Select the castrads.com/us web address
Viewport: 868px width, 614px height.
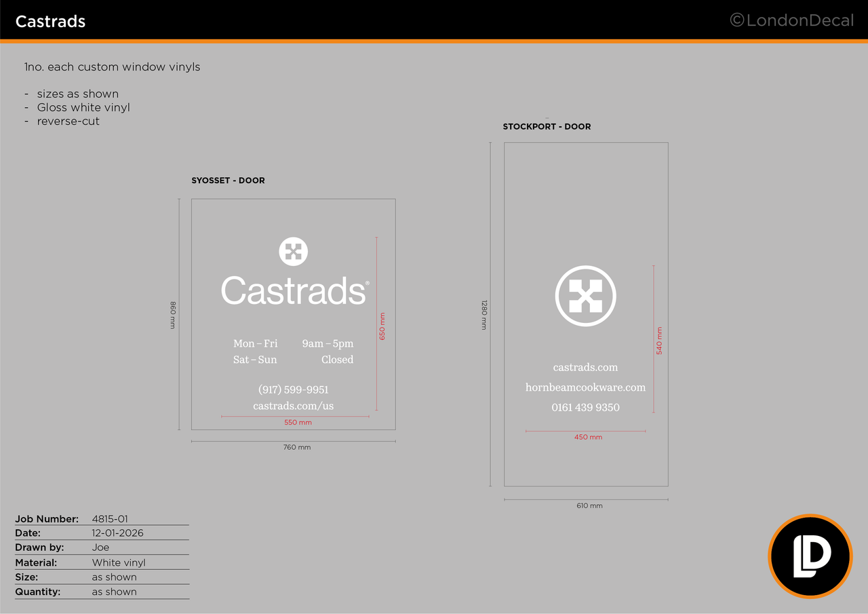click(x=294, y=406)
